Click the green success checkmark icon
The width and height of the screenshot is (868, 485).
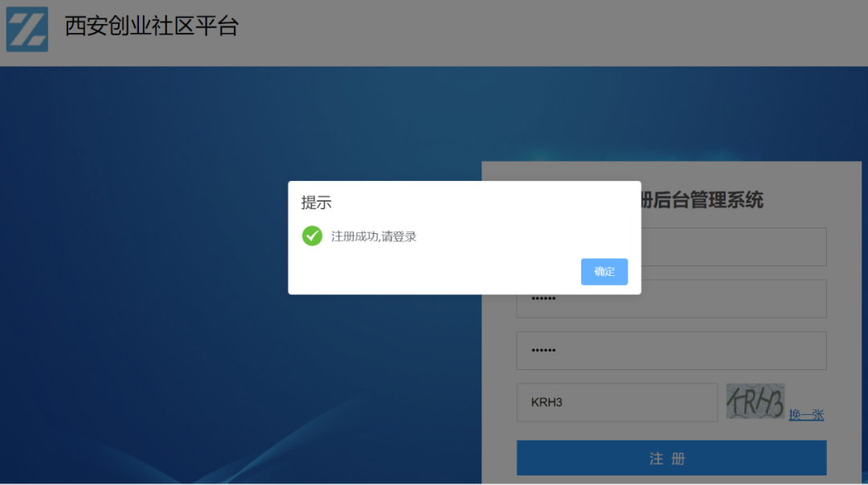point(312,236)
